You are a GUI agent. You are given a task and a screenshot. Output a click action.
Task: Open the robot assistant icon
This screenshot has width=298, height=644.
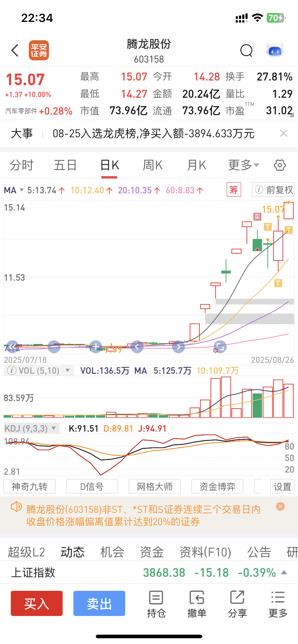pos(275,51)
